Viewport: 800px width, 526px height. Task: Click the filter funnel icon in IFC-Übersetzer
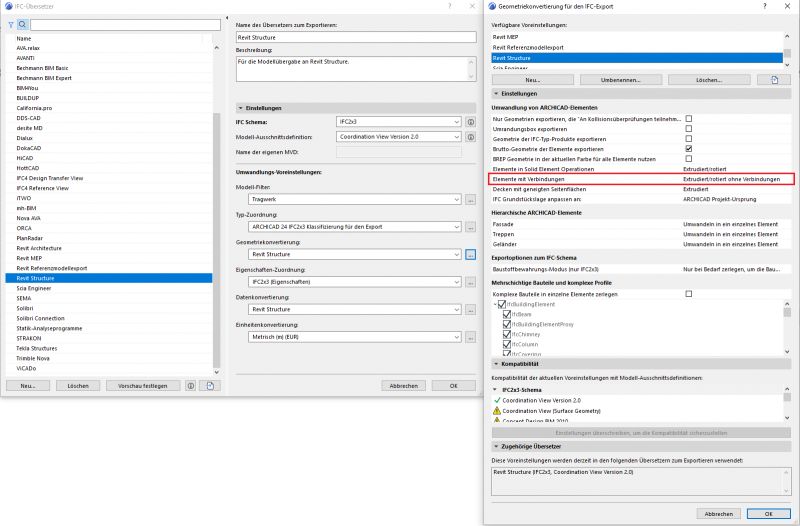pos(10,24)
